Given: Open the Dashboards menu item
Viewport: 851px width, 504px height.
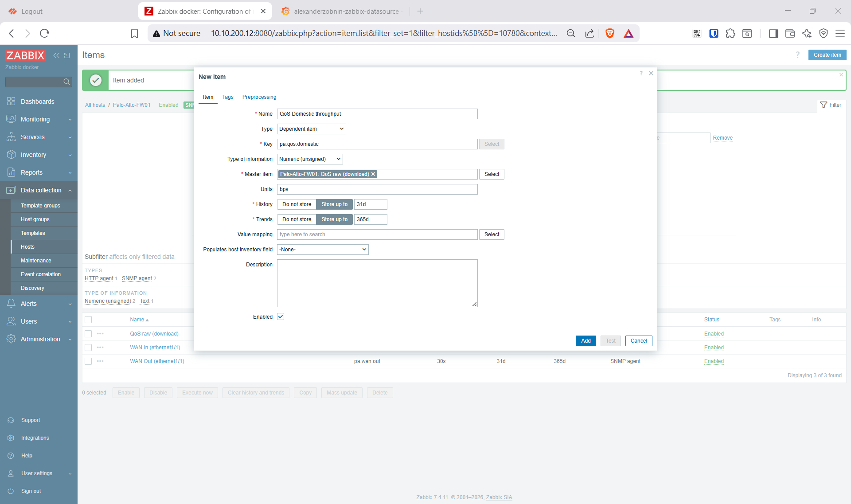Looking at the screenshot, I should (39, 102).
